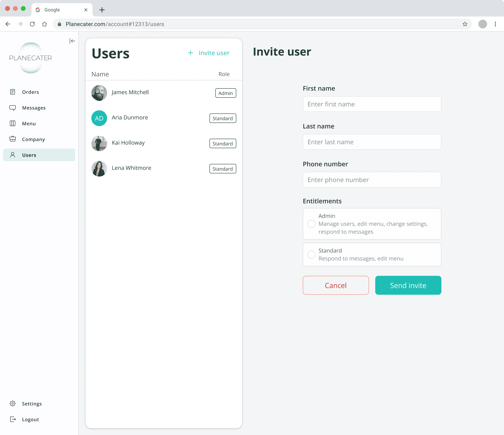
Task: Focus the First name field
Action: coord(372,104)
